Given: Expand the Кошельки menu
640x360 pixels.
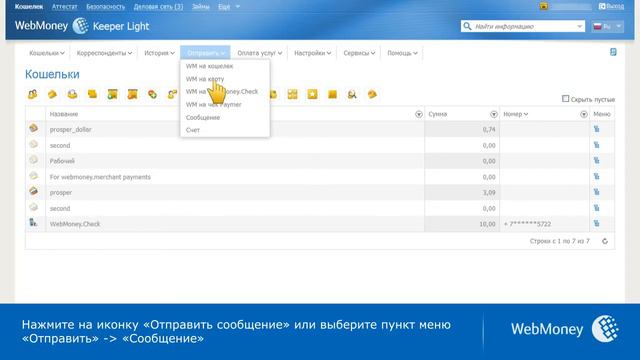Looking at the screenshot, I should pyautogui.click(x=47, y=53).
